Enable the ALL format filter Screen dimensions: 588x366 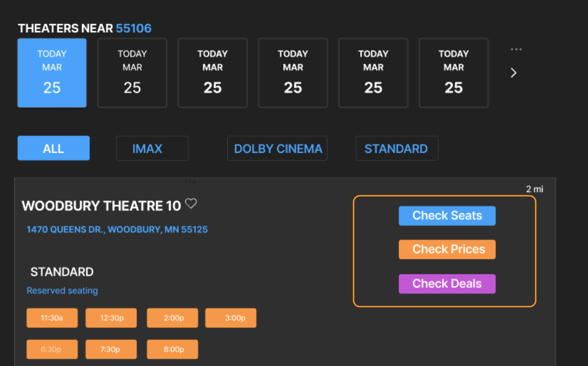tap(53, 148)
